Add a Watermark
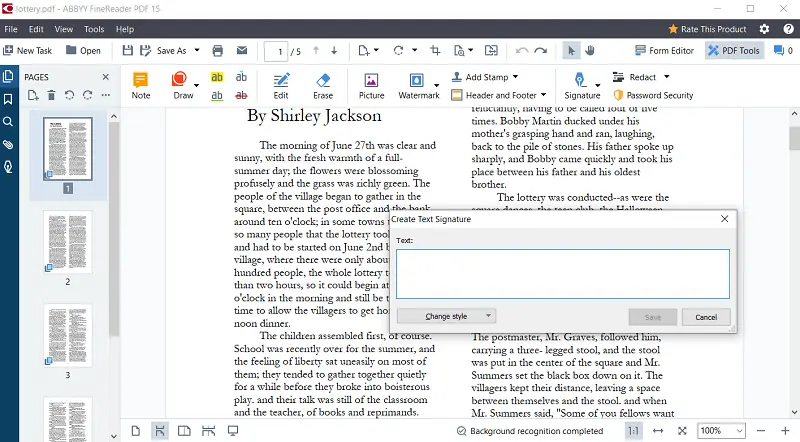 click(x=418, y=86)
